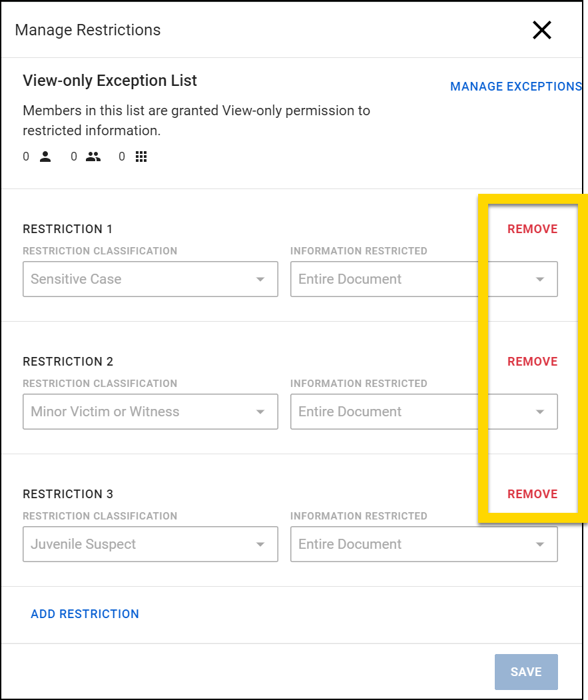Open the Restriction 3 Entire Document dropdown
Viewport: 588px width, 700px height.
click(424, 544)
